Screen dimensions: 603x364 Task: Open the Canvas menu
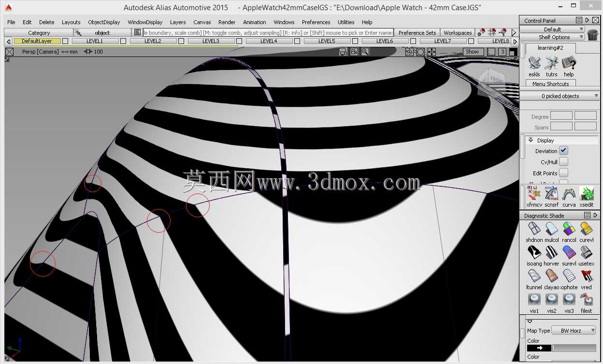click(202, 22)
